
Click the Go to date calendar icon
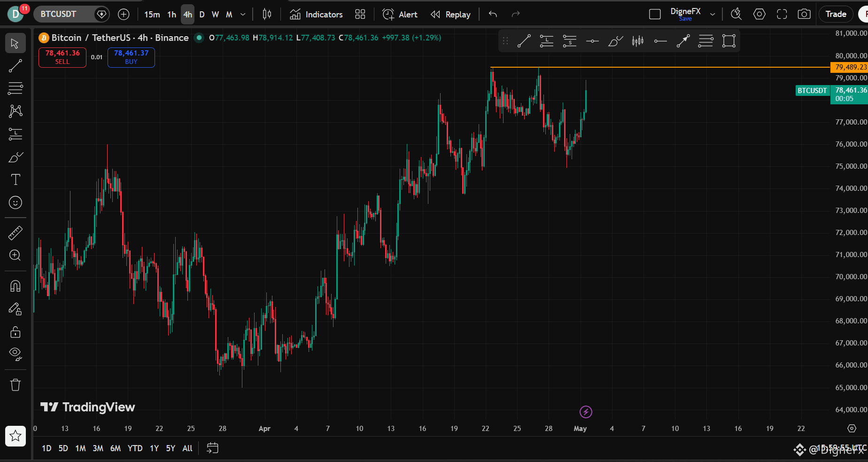coord(212,448)
